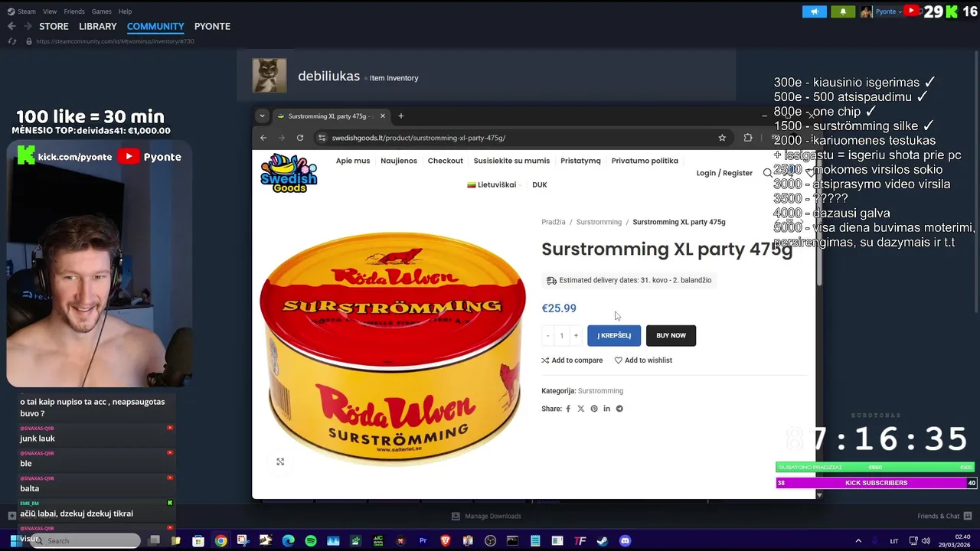Click the Swedish Goods logo
Image resolution: width=980 pixels, height=551 pixels.
pos(289,173)
